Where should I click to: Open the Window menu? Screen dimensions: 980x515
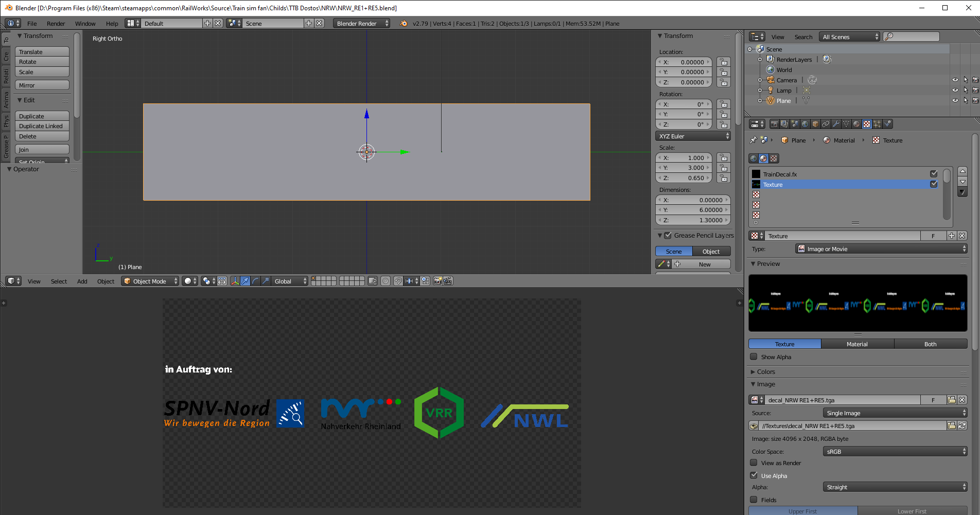click(85, 23)
